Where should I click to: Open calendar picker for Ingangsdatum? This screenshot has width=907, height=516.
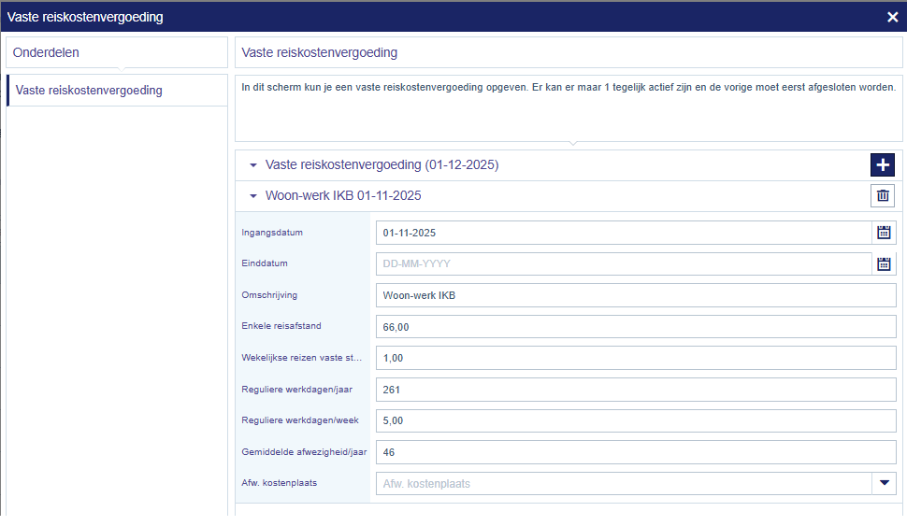884,233
